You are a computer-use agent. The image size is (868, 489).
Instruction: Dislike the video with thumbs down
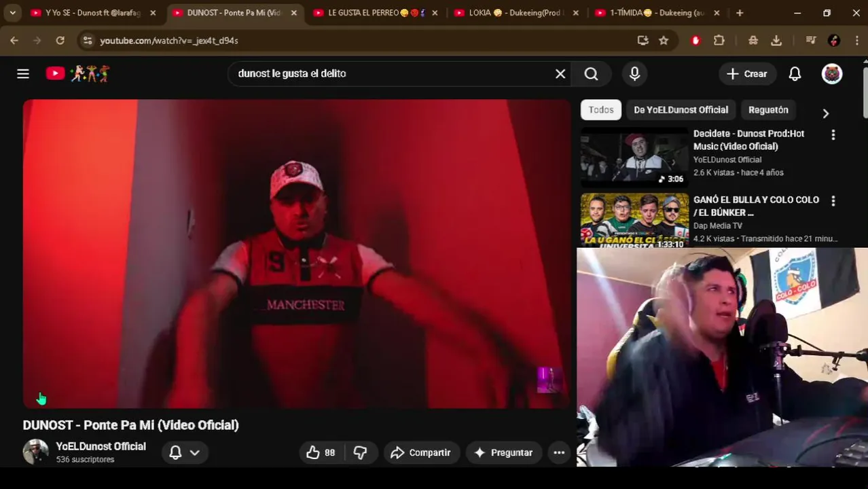click(x=360, y=452)
